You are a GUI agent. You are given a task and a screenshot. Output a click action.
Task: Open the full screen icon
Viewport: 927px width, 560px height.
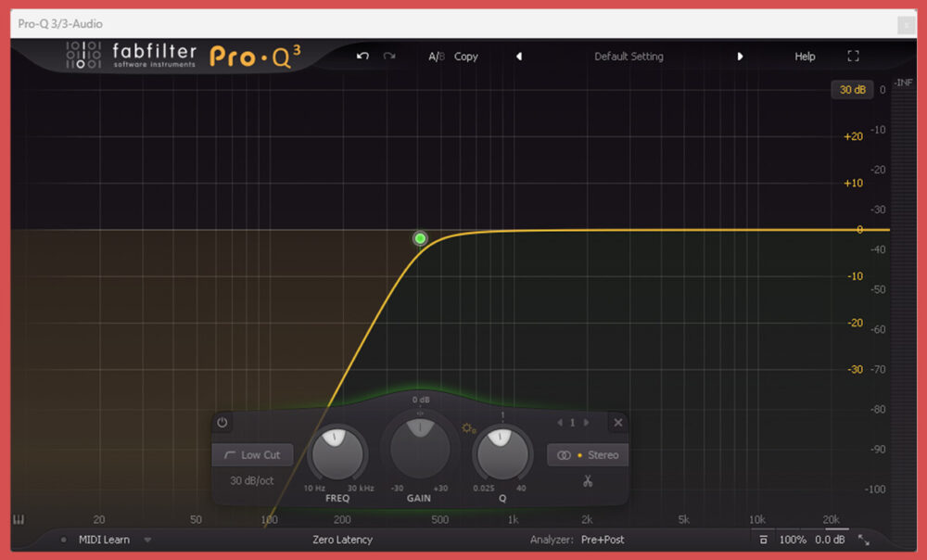point(853,56)
